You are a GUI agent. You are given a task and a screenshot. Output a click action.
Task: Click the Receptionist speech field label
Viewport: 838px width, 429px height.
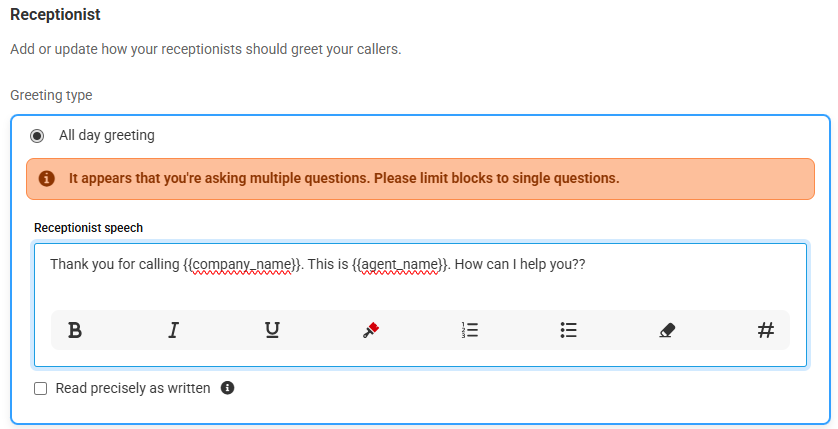[x=89, y=228]
